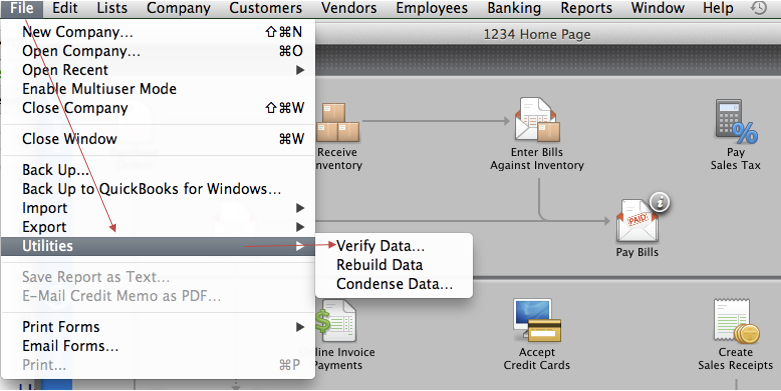Choose Open Company from File menu
The height and width of the screenshot is (391, 781).
158,51
